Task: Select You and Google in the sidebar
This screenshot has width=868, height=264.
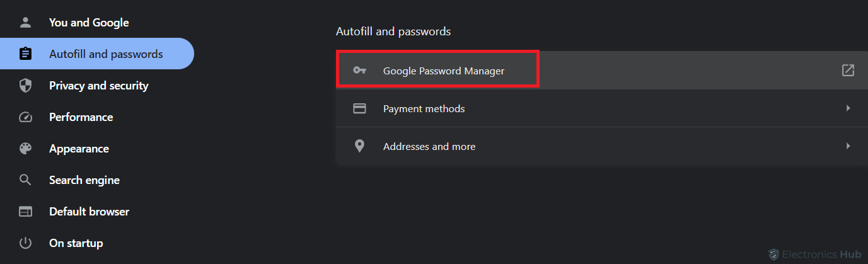Action: [x=97, y=23]
